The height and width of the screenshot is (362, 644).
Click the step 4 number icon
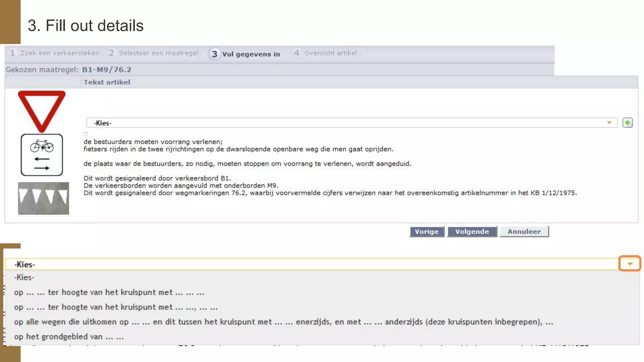click(296, 53)
